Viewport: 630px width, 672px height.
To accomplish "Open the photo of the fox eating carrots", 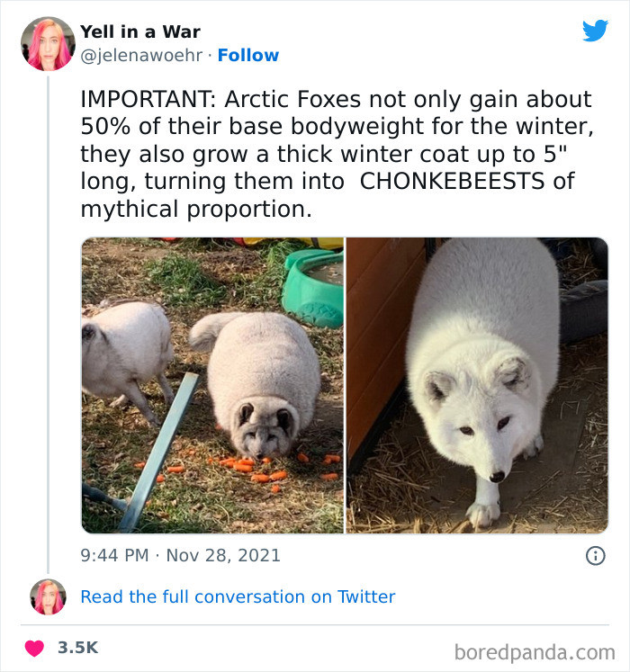I will 212,385.
